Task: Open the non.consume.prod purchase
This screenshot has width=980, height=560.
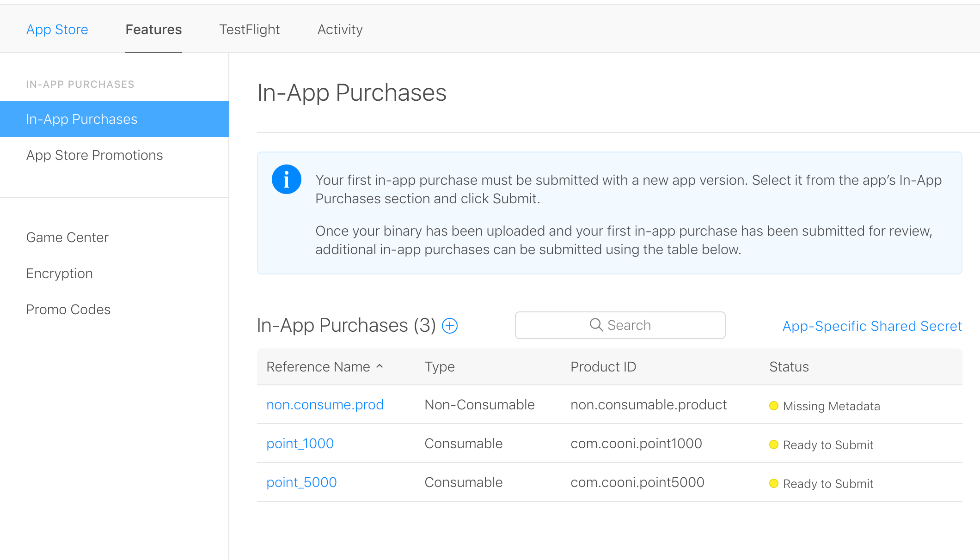Action: (325, 405)
